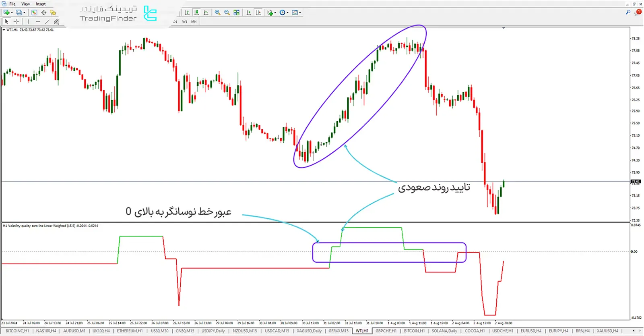This screenshot has height=336, width=644.
Task: Click the zoom out magnifier icon
Action: (227, 12)
